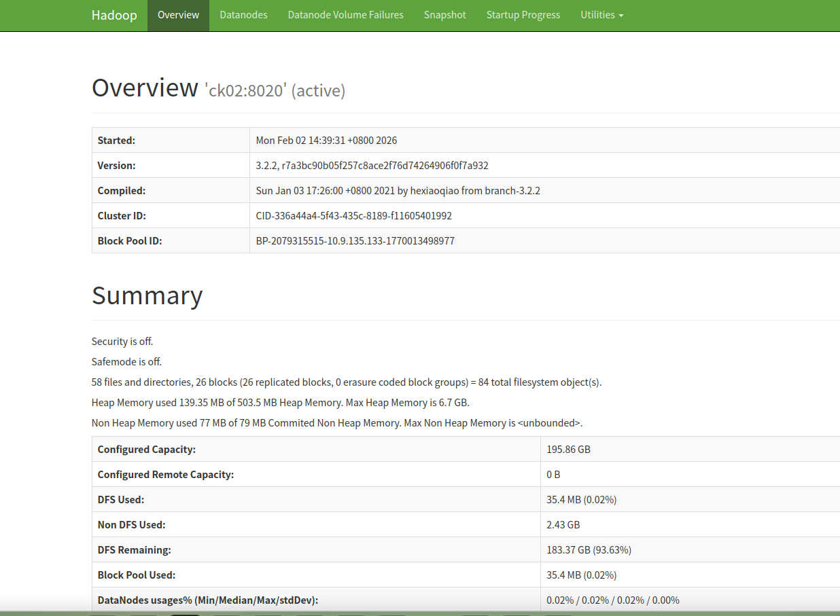The image size is (840, 616).
Task: Select cluster ID CID-336a44a4-5f43-435c value
Action: (x=353, y=216)
